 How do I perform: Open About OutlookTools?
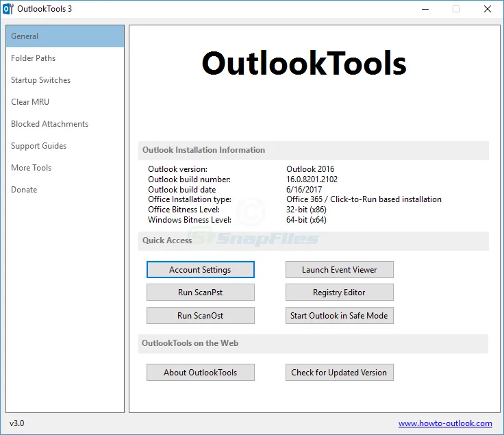pyautogui.click(x=200, y=372)
